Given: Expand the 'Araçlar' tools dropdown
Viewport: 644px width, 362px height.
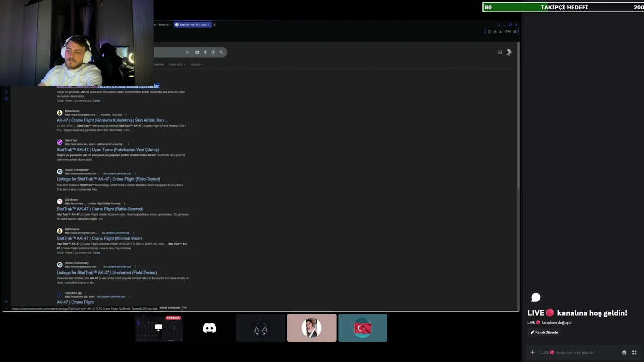Looking at the screenshot, I should (x=196, y=64).
